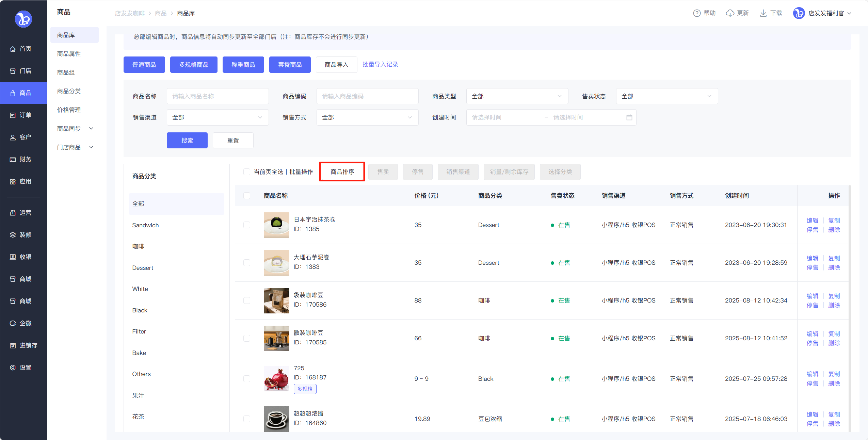Select 订单 orders icon in sidebar
Image resolution: width=868 pixels, height=440 pixels.
click(x=13, y=115)
